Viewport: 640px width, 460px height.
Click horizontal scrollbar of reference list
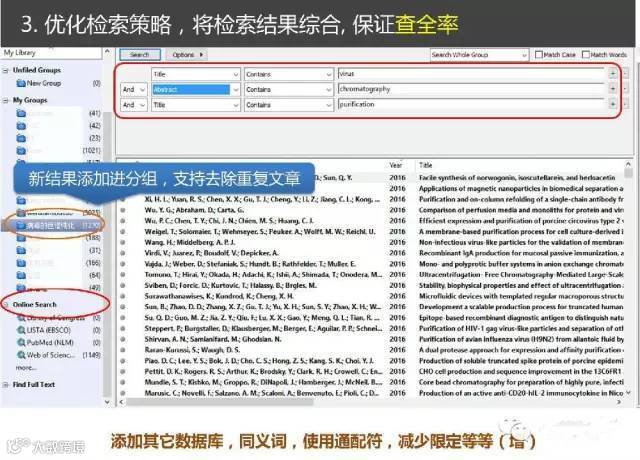click(220, 402)
